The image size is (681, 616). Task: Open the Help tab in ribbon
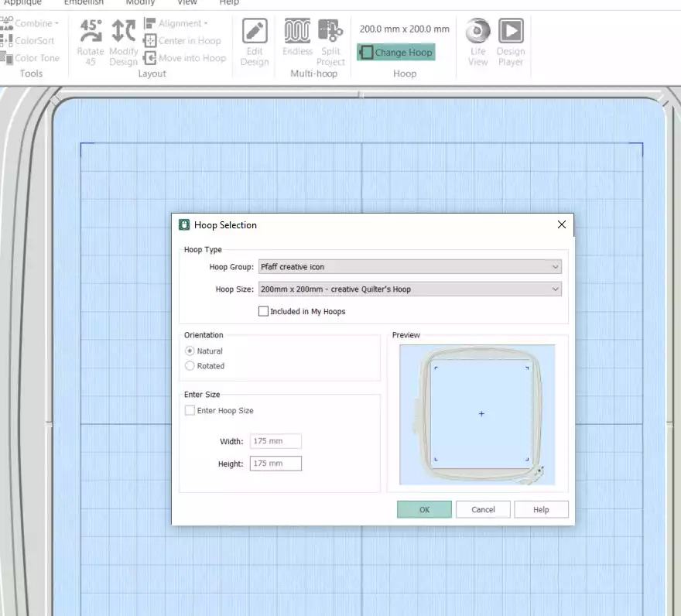(x=229, y=2)
